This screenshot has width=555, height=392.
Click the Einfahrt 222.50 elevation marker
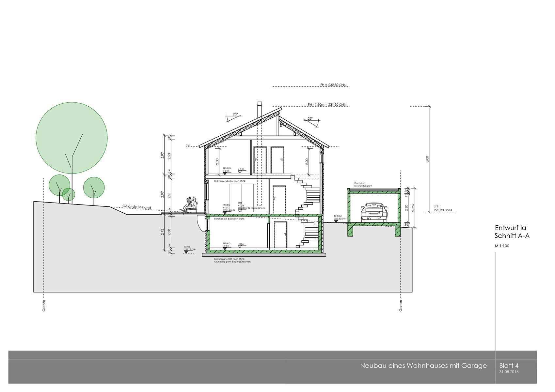point(336,221)
